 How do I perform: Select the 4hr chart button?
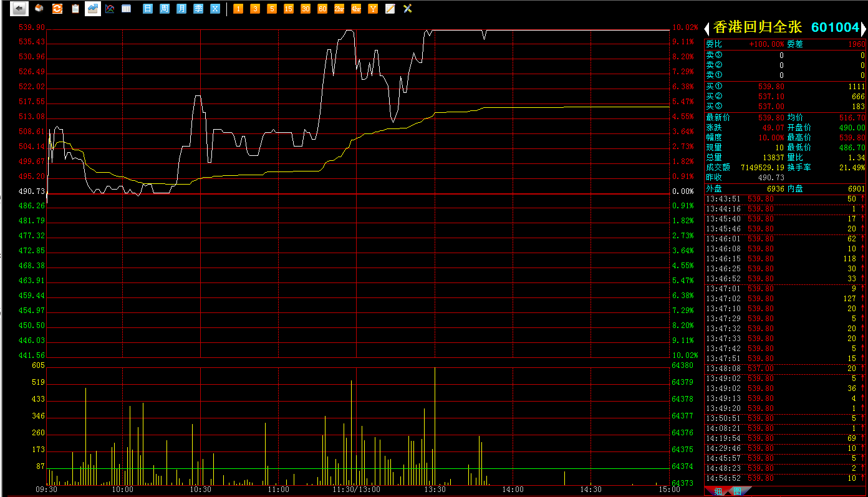click(356, 9)
